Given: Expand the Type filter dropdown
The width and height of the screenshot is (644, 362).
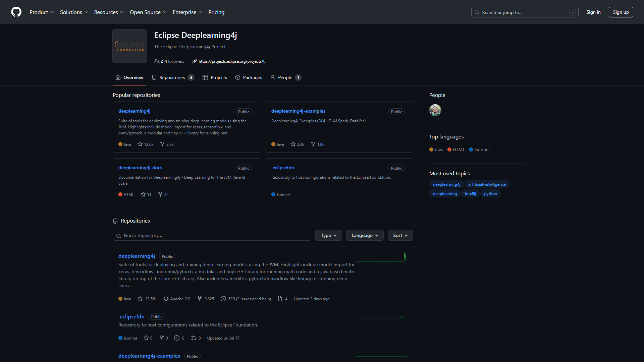Looking at the screenshot, I should pyautogui.click(x=328, y=235).
